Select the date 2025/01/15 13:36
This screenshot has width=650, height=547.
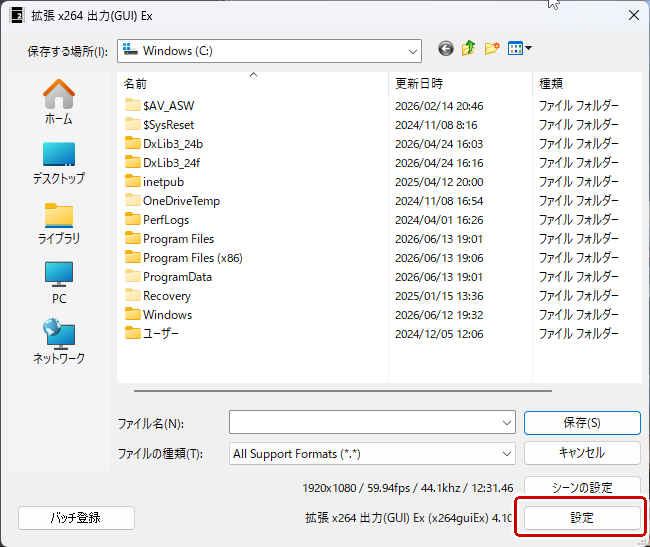tap(439, 296)
